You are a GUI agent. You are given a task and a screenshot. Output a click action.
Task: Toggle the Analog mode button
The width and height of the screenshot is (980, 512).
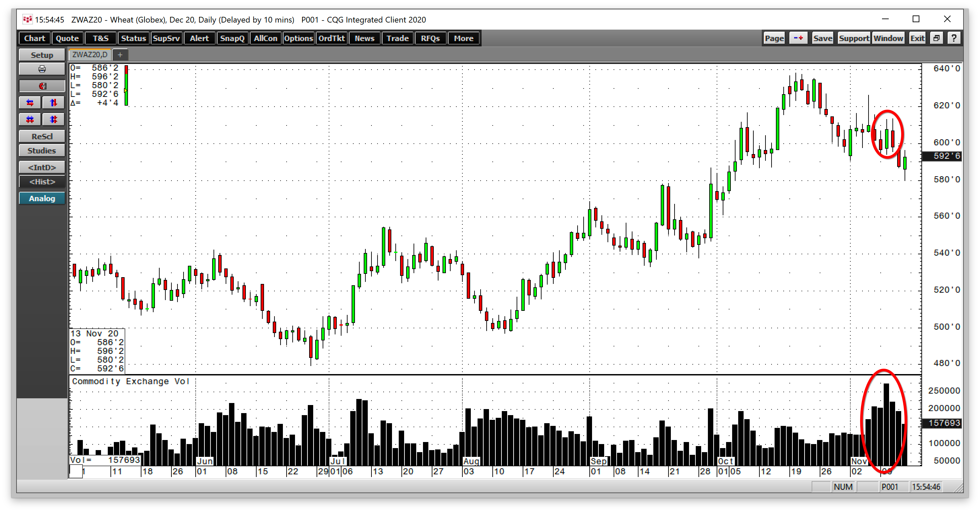pyautogui.click(x=42, y=198)
